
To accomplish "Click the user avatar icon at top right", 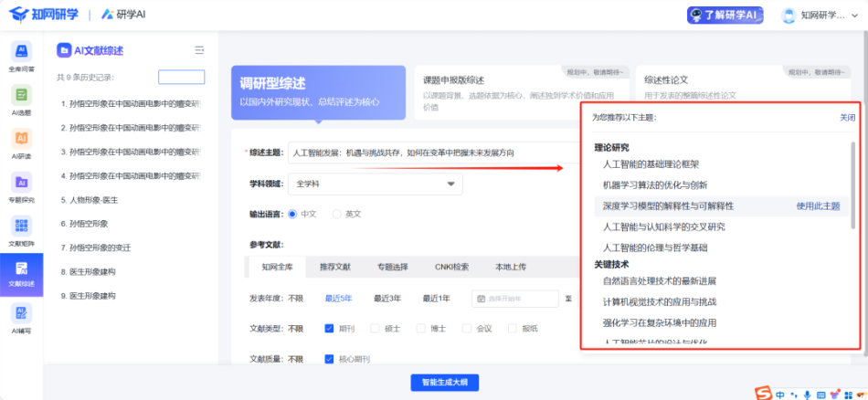I will (x=789, y=16).
